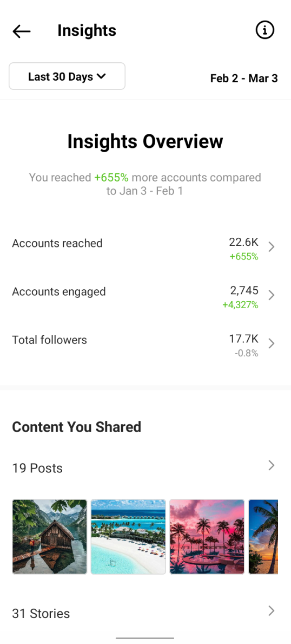Click the Feb 2 - Mar 3 date range
The image size is (291, 644).
[244, 78]
